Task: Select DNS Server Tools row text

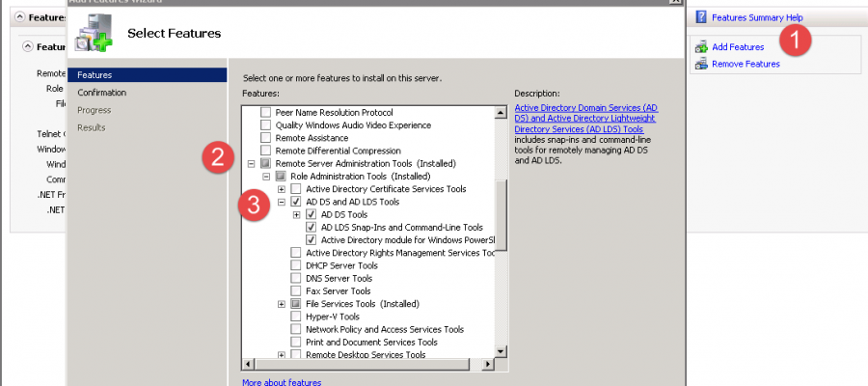Action: pyautogui.click(x=339, y=279)
